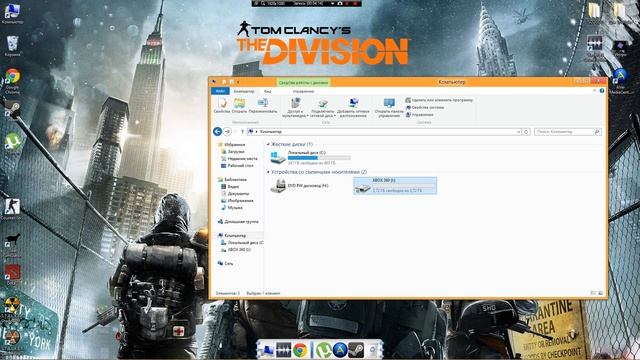The image size is (640, 360).
Task: Open the Alcohol disc app in the dock
Action: click(x=340, y=350)
